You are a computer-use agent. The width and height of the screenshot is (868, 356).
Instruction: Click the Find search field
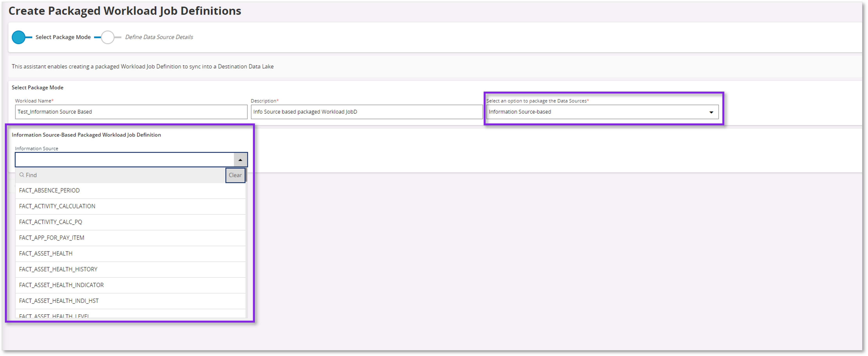coord(121,175)
